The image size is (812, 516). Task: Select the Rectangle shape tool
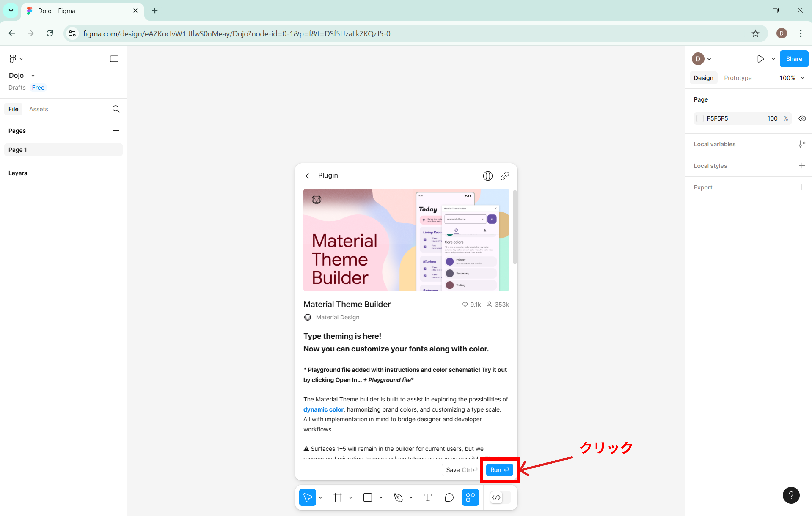pos(367,497)
